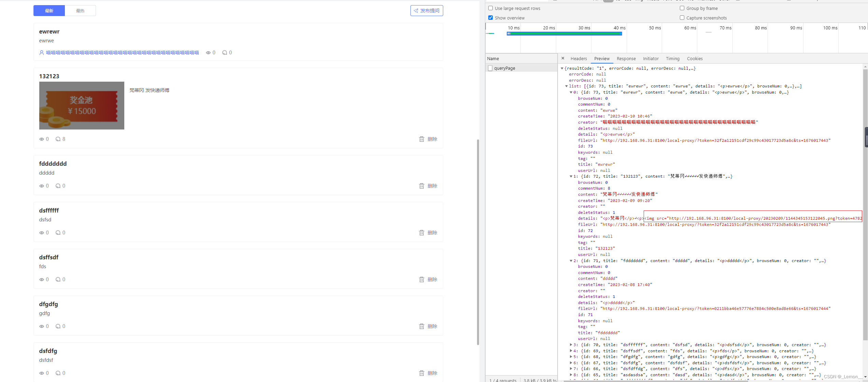Close the request details pane

point(563,58)
